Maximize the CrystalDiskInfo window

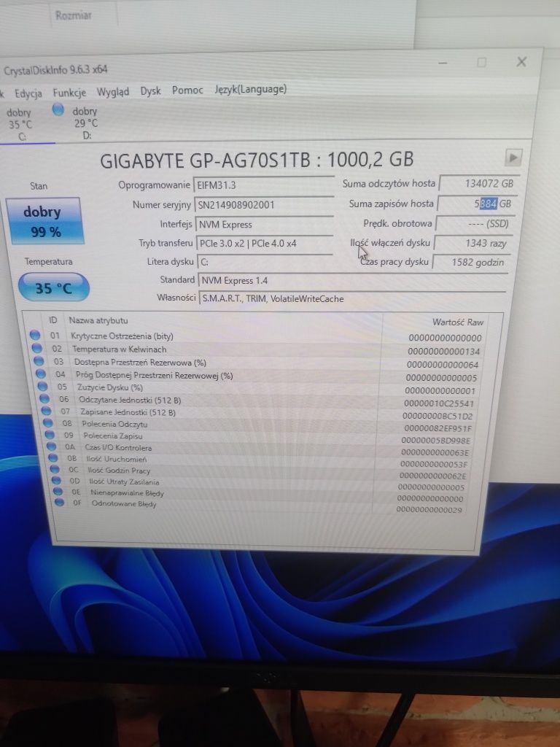(x=481, y=63)
